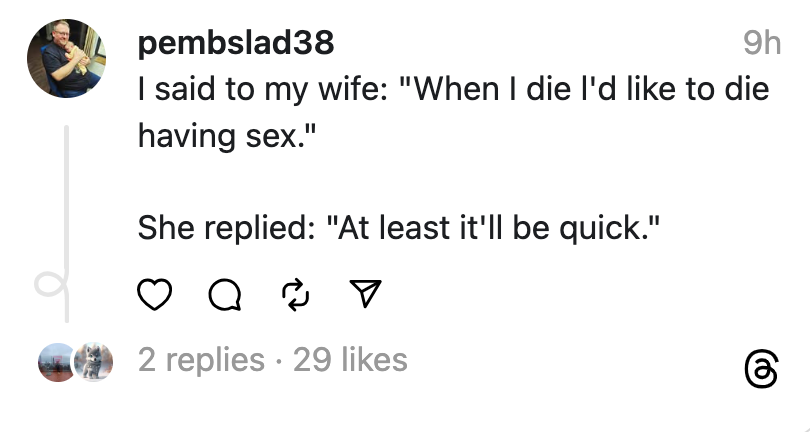Click the dot separator between replies and likes
Screen dimensions: 810x432
coord(279,359)
